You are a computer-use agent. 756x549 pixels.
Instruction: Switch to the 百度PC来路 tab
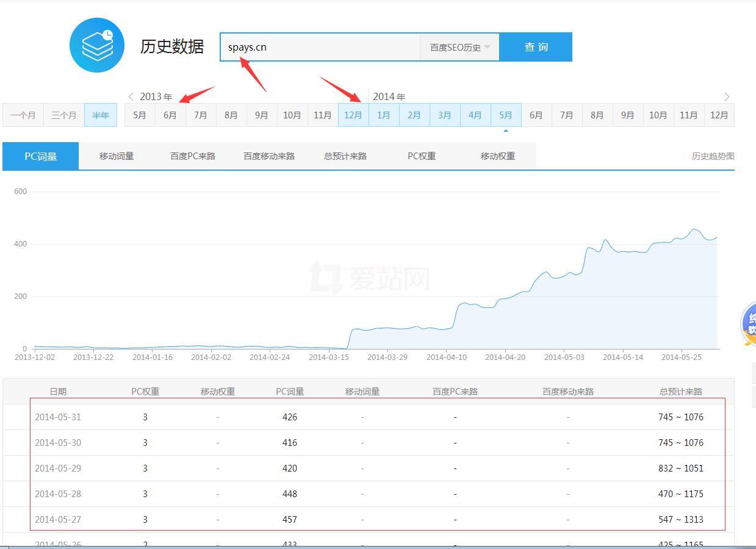pyautogui.click(x=193, y=156)
